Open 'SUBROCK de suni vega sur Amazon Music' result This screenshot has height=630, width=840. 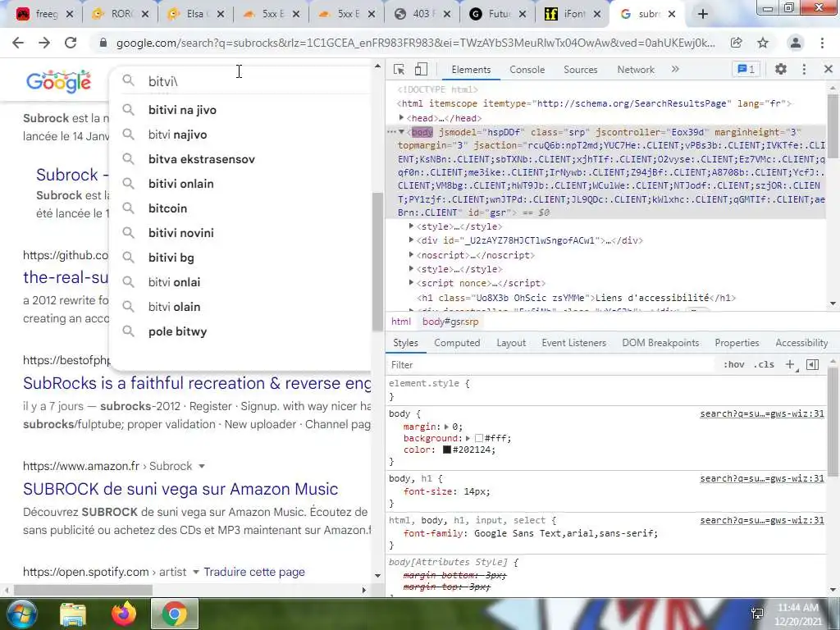[180, 489]
